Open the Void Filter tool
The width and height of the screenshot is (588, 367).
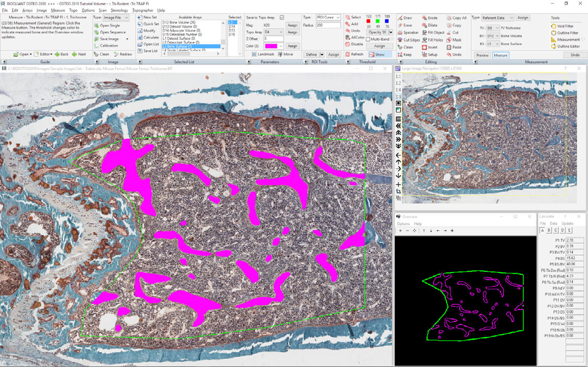[x=562, y=26]
